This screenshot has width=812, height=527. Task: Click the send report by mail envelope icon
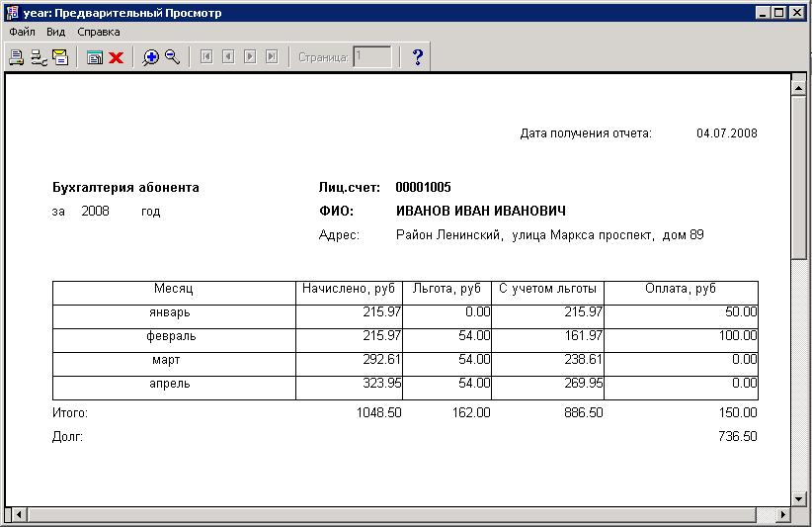[60, 57]
